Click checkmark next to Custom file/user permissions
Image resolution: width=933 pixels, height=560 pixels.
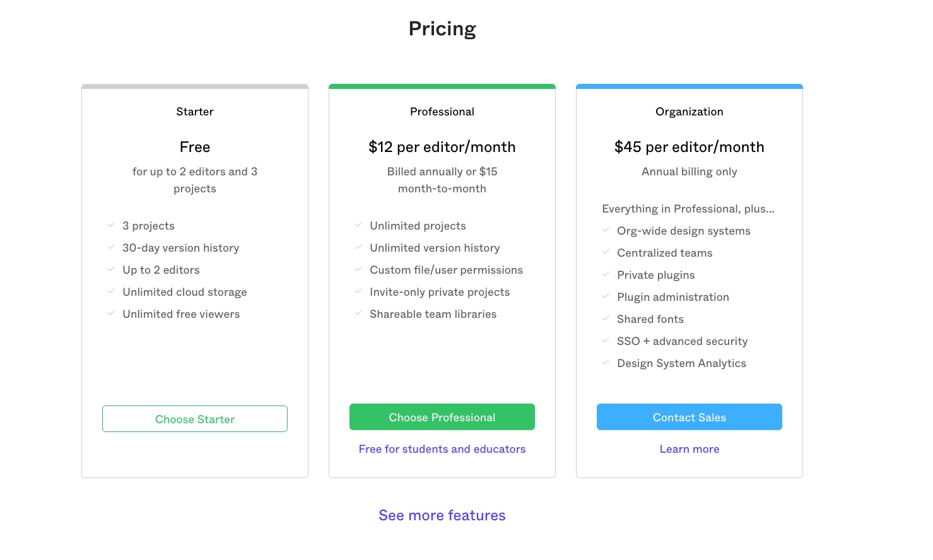358,269
